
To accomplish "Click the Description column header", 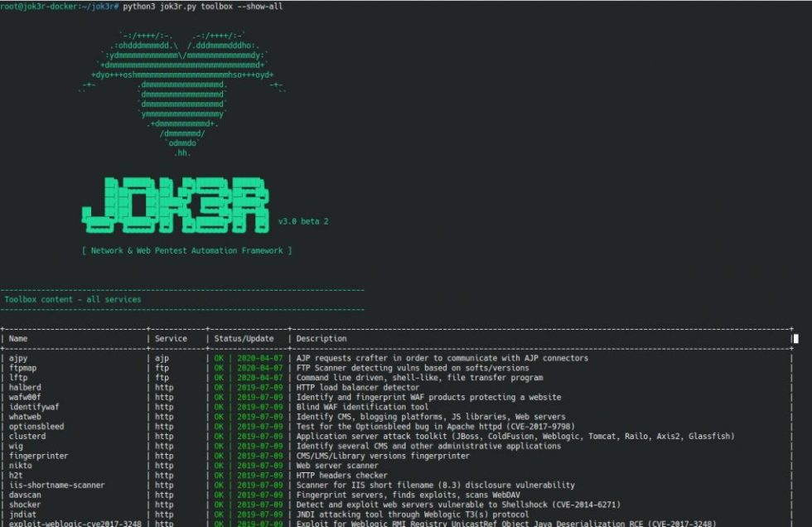I will (321, 338).
